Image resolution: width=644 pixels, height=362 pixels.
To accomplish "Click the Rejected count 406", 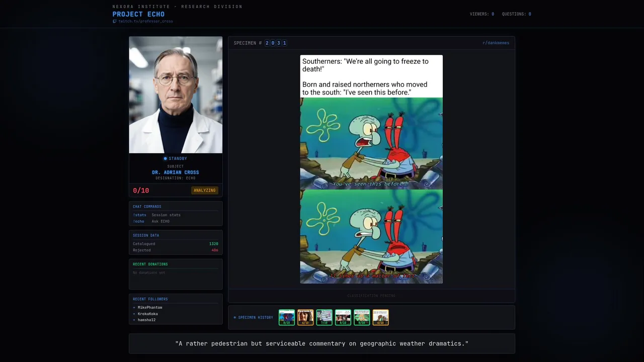I will coord(215,250).
